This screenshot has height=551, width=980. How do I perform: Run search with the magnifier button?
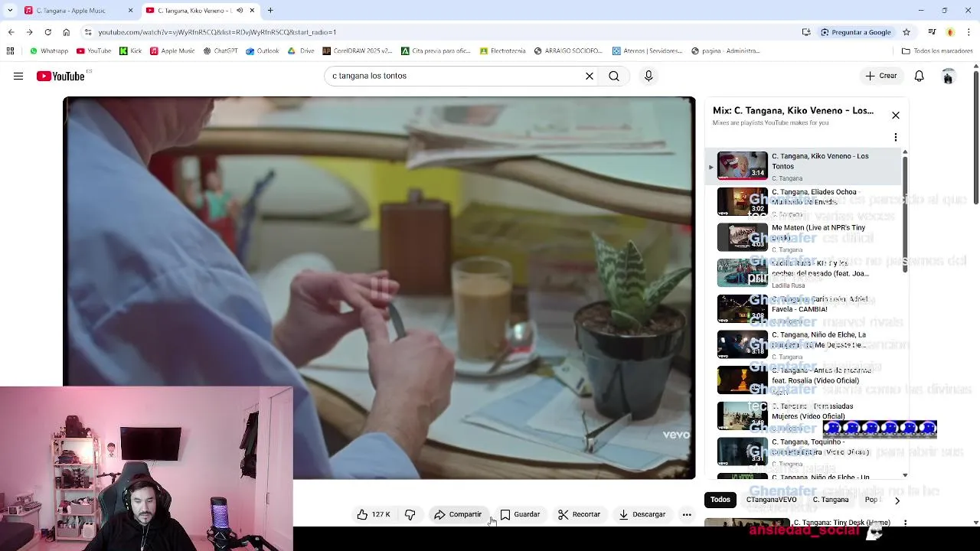pos(614,76)
